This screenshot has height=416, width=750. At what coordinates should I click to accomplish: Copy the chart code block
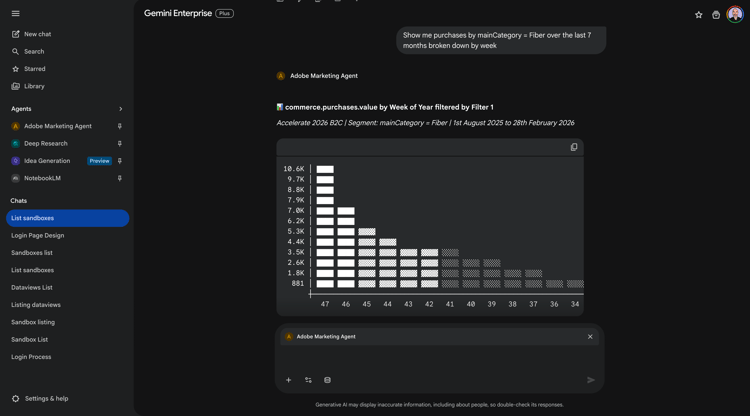click(574, 147)
